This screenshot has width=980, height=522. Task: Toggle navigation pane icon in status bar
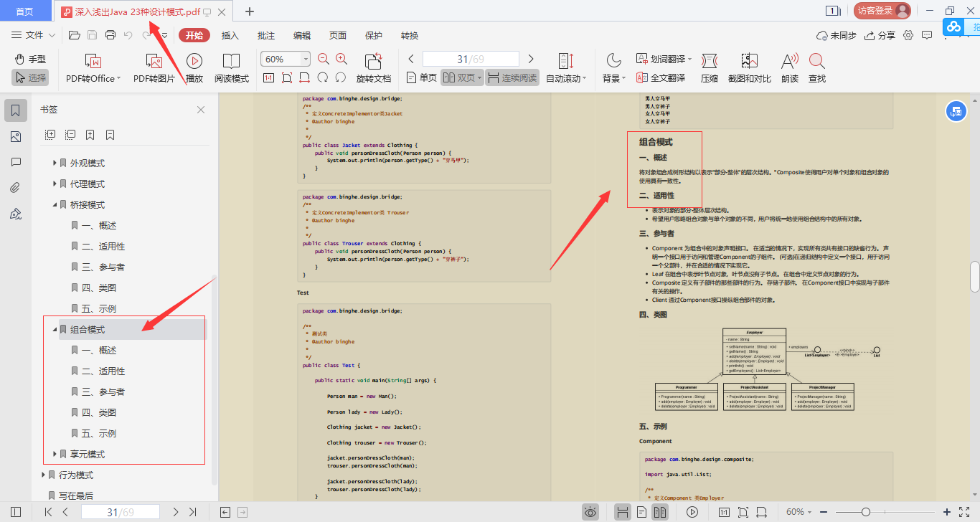click(16, 512)
